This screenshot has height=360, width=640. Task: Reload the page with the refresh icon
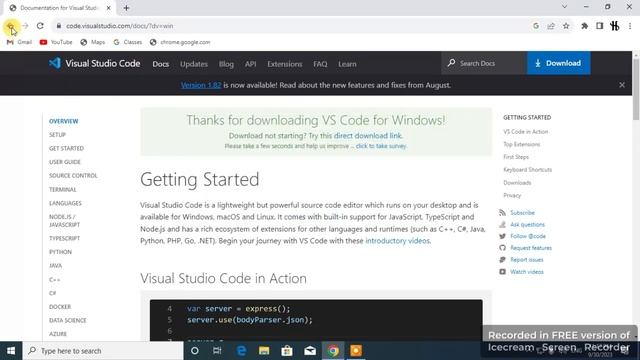coord(40,26)
